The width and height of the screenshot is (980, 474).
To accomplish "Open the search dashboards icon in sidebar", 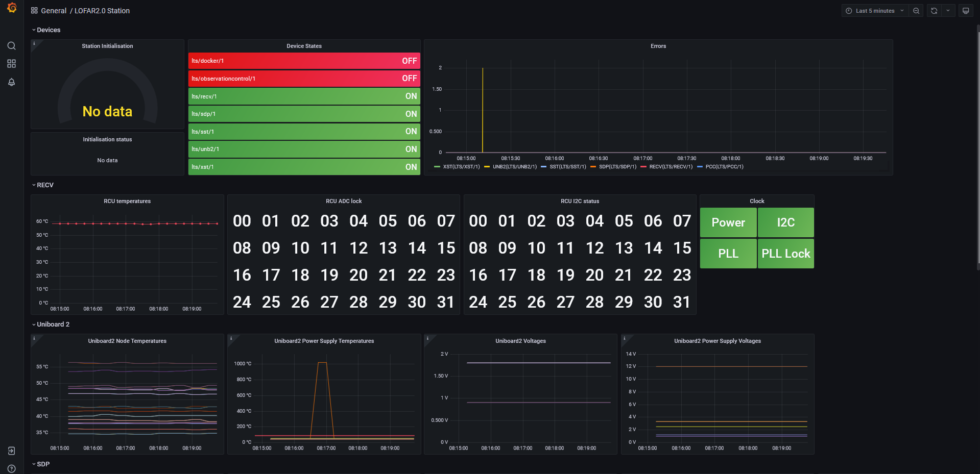I will [11, 46].
